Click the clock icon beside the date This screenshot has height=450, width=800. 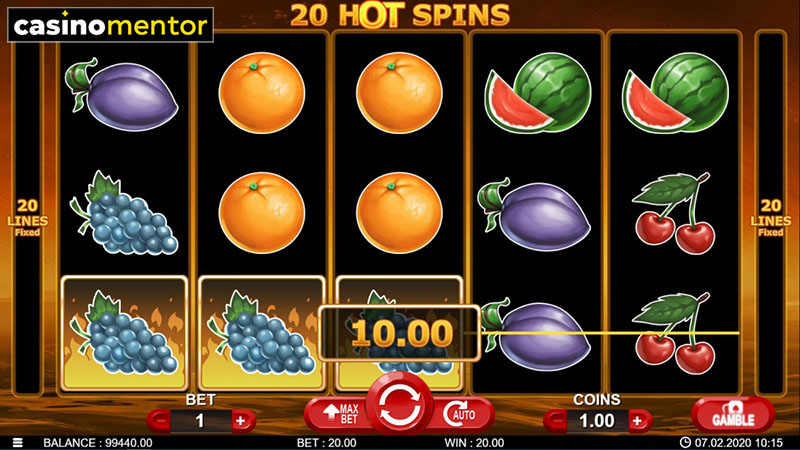tap(685, 442)
